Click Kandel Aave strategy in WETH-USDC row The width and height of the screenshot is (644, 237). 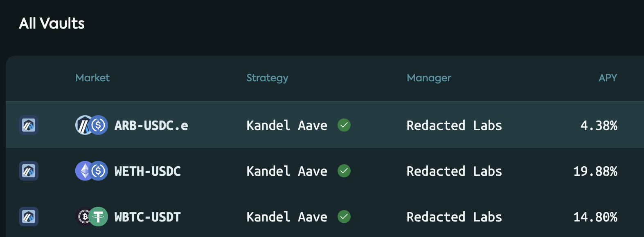coord(287,171)
